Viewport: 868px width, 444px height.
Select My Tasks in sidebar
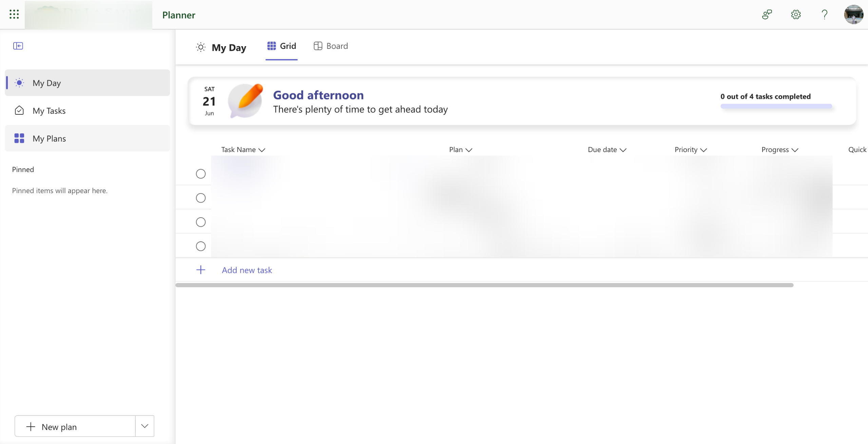[49, 111]
